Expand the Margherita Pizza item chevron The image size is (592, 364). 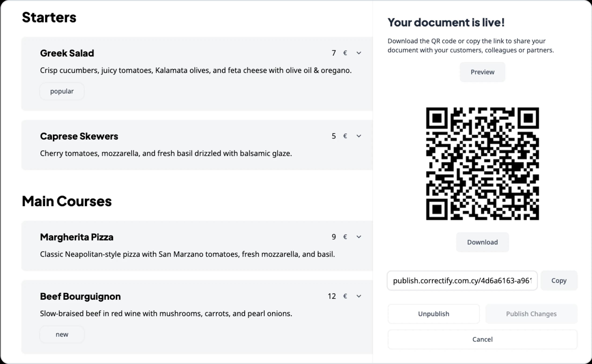point(359,237)
